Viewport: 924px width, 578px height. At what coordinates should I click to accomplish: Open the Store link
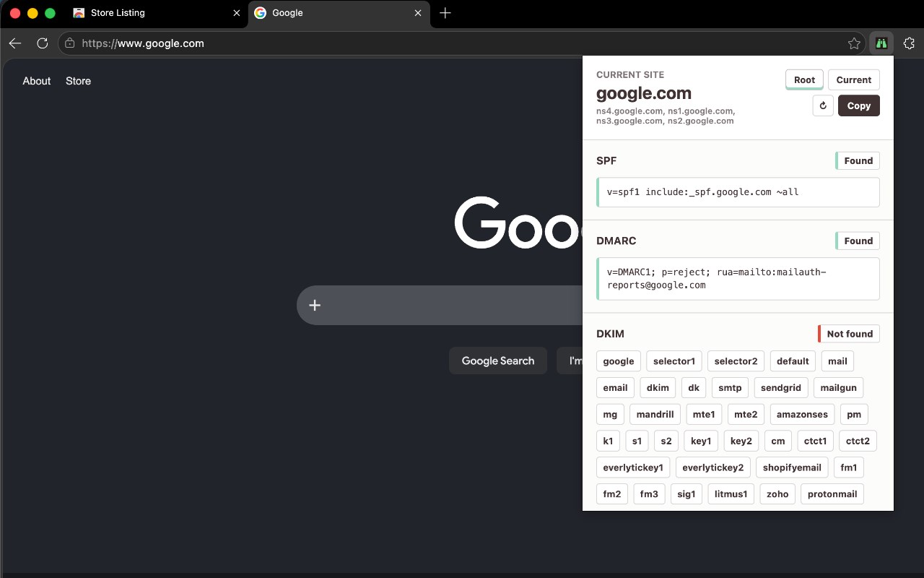[x=78, y=81]
